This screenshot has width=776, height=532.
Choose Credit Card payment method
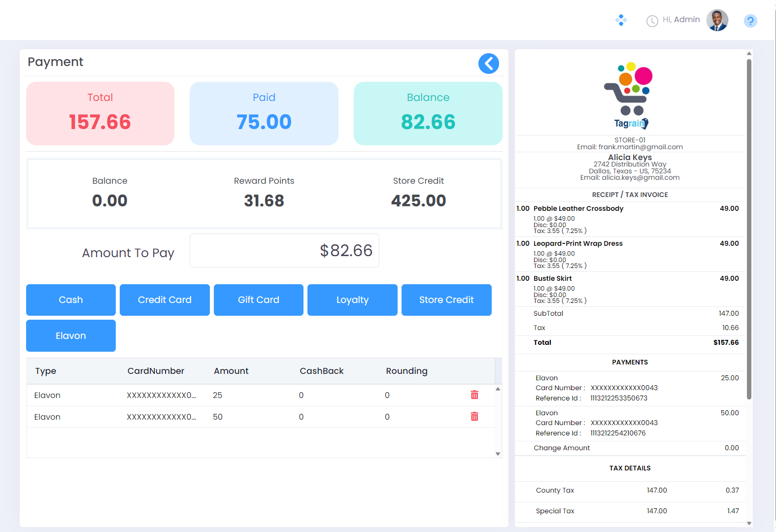click(165, 300)
